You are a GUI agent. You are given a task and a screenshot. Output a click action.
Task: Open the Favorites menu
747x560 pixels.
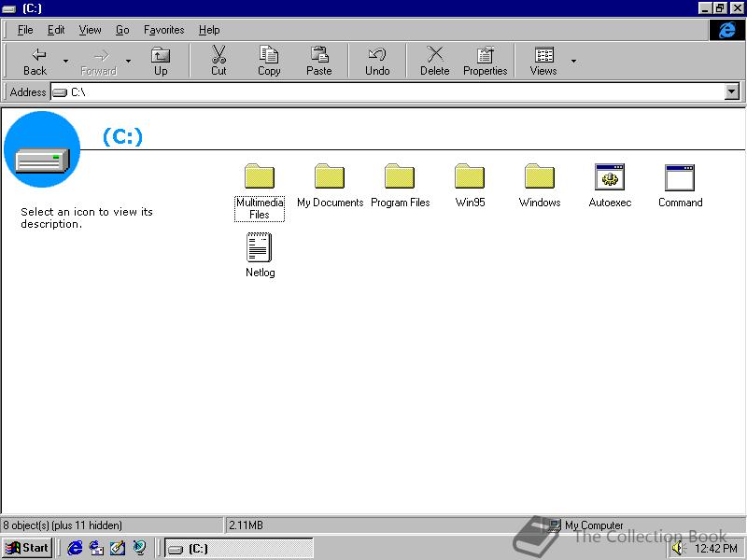click(164, 30)
